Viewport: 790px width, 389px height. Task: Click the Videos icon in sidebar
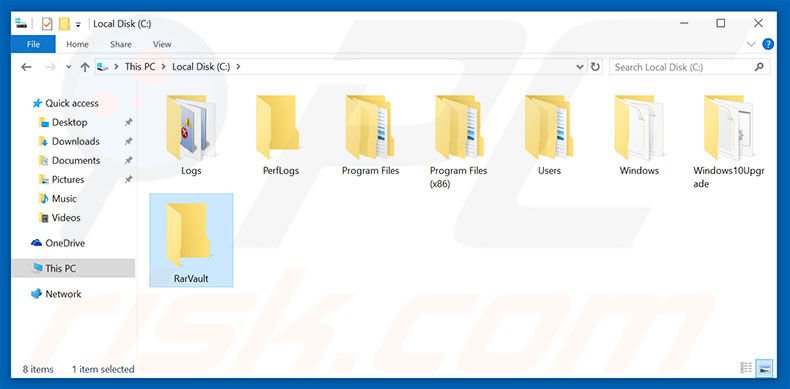[44, 218]
